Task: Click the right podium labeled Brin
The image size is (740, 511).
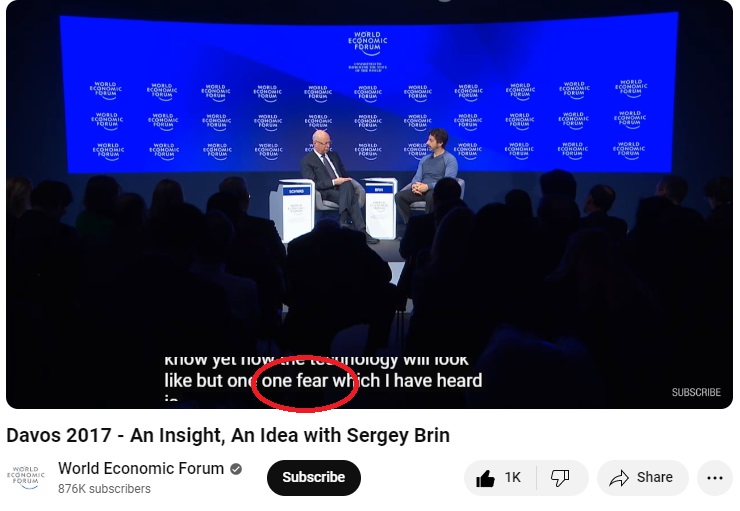Action: [x=380, y=209]
